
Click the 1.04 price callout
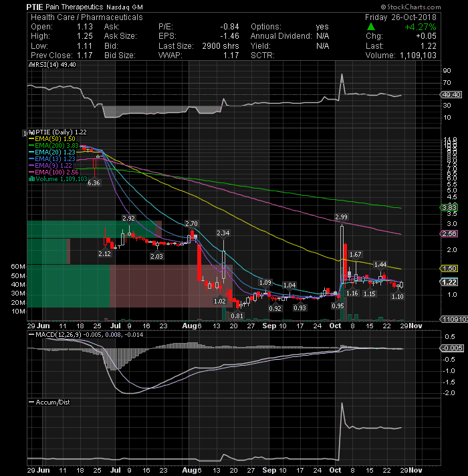tap(289, 285)
